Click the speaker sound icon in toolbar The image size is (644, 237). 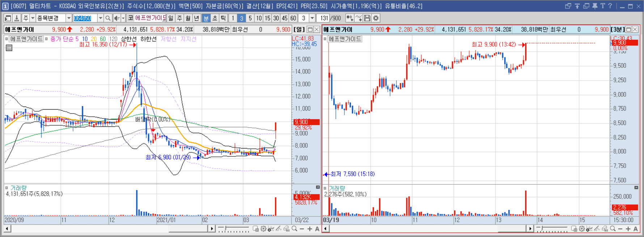[x=116, y=18]
